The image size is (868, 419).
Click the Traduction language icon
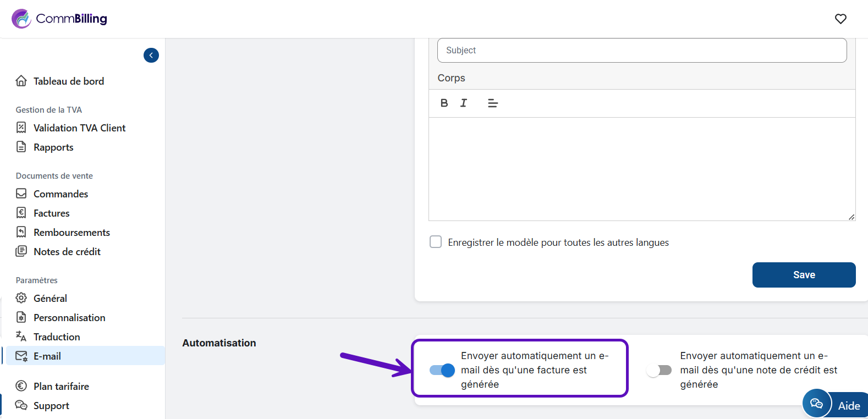point(21,337)
